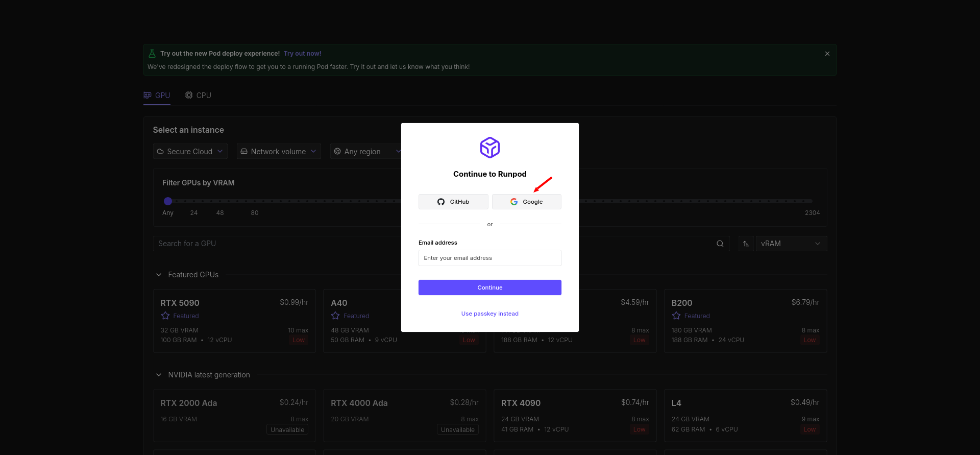980x455 pixels.
Task: Click Low badge on RTX 4090
Action: [x=640, y=429]
